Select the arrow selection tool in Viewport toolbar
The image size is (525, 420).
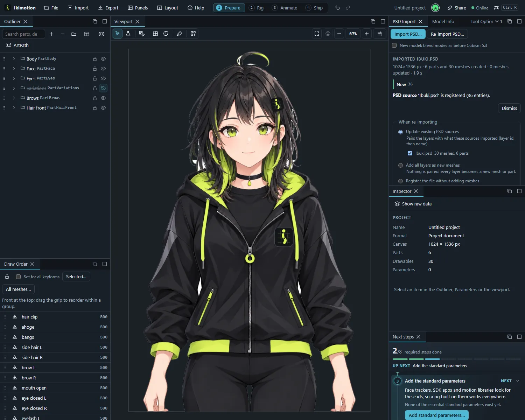[x=118, y=34]
